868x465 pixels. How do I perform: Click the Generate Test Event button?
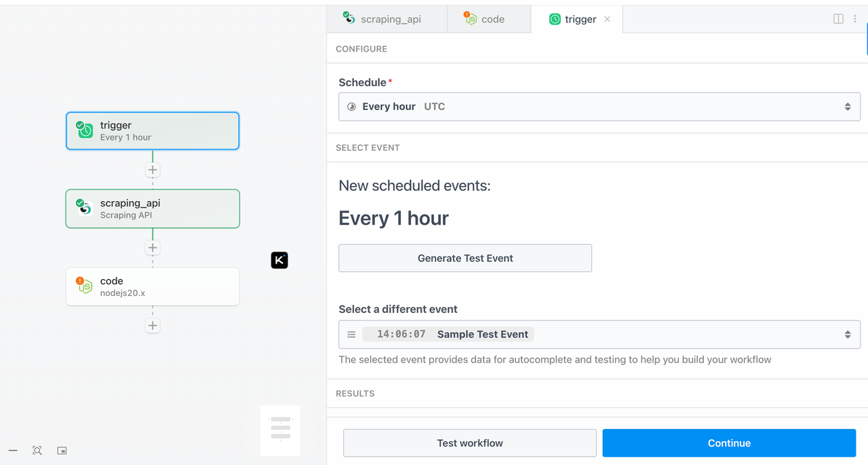(465, 258)
